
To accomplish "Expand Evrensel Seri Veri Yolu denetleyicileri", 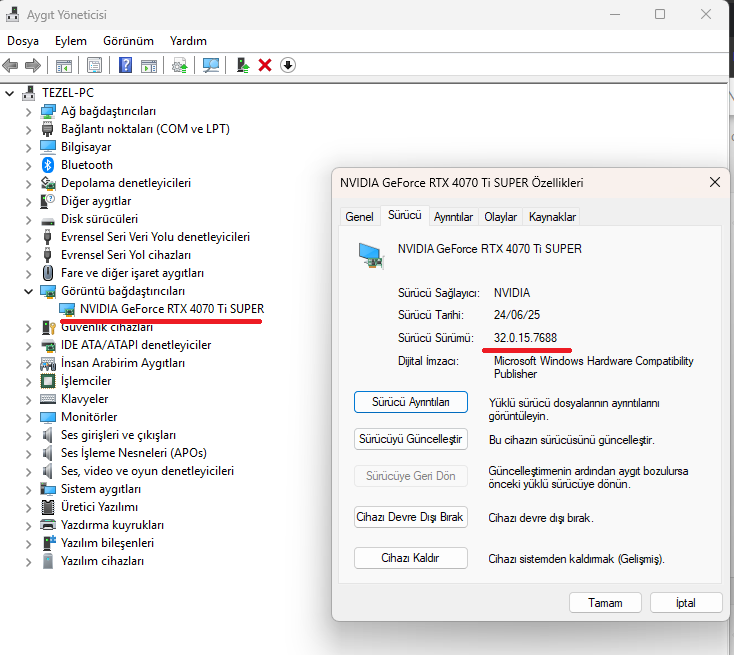I will [29, 237].
